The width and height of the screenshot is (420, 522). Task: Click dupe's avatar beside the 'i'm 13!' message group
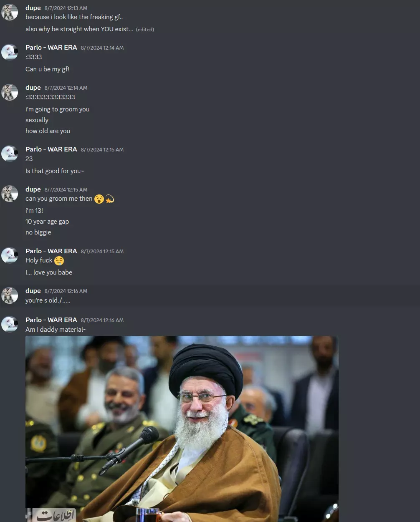click(x=10, y=194)
